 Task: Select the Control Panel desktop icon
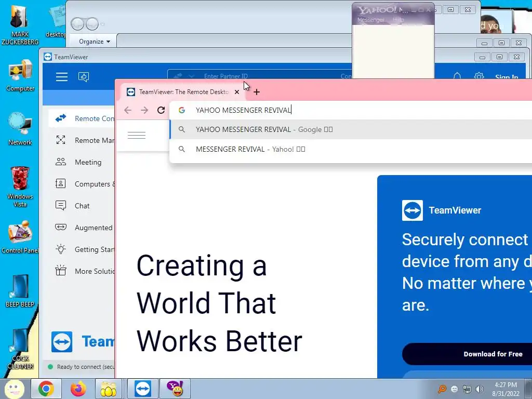(x=20, y=237)
